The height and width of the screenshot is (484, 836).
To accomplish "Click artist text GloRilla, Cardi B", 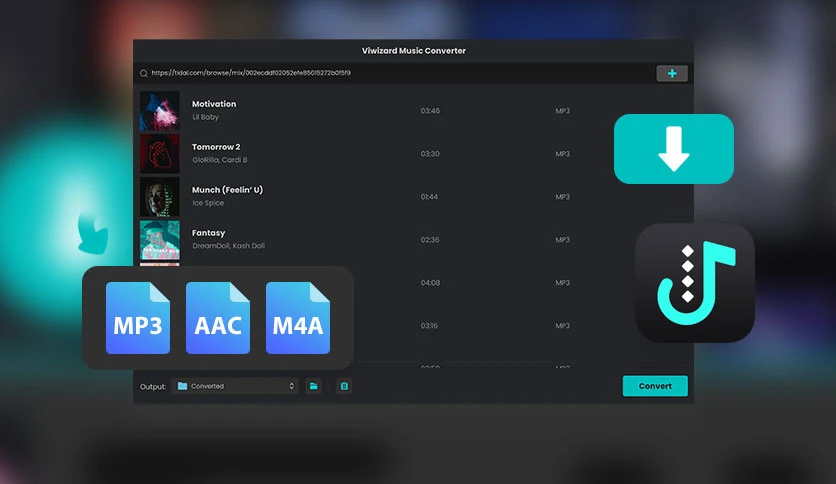I will tap(220, 160).
